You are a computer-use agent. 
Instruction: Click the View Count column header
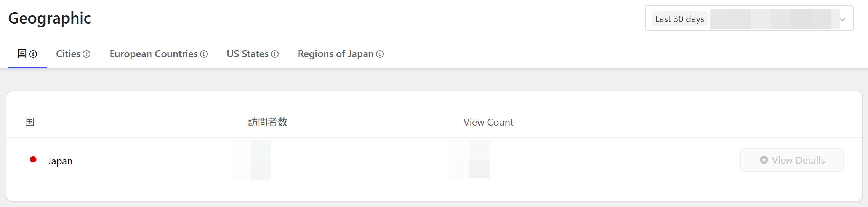[x=488, y=122]
